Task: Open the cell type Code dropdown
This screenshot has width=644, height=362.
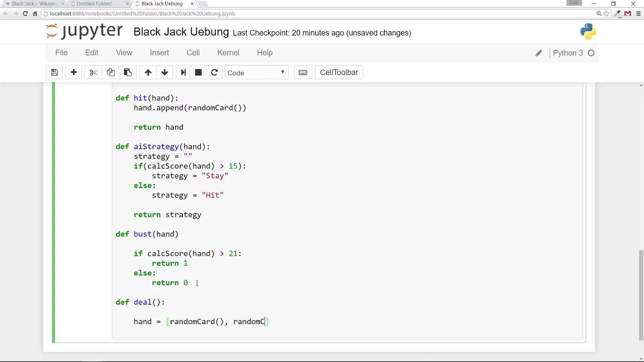Action: [x=256, y=72]
